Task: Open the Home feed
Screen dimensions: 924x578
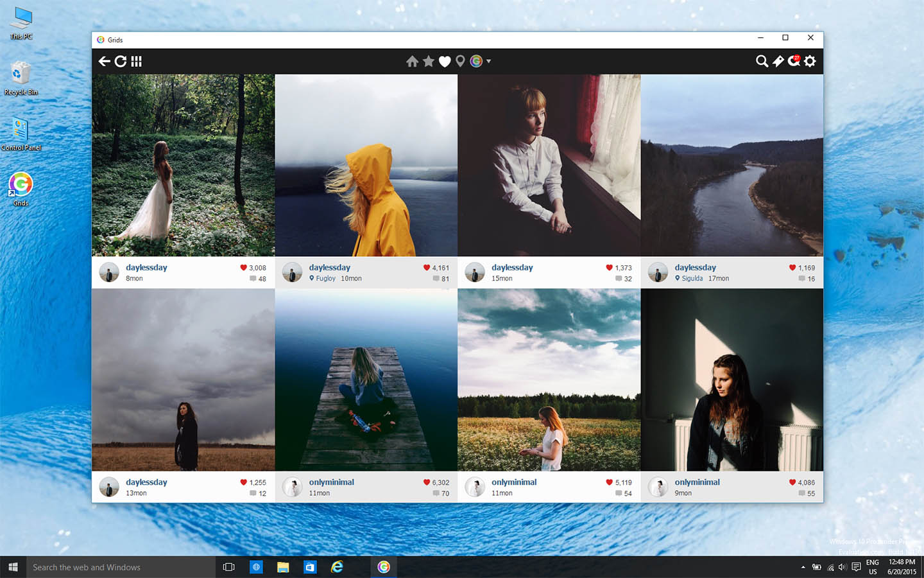Action: (x=413, y=61)
